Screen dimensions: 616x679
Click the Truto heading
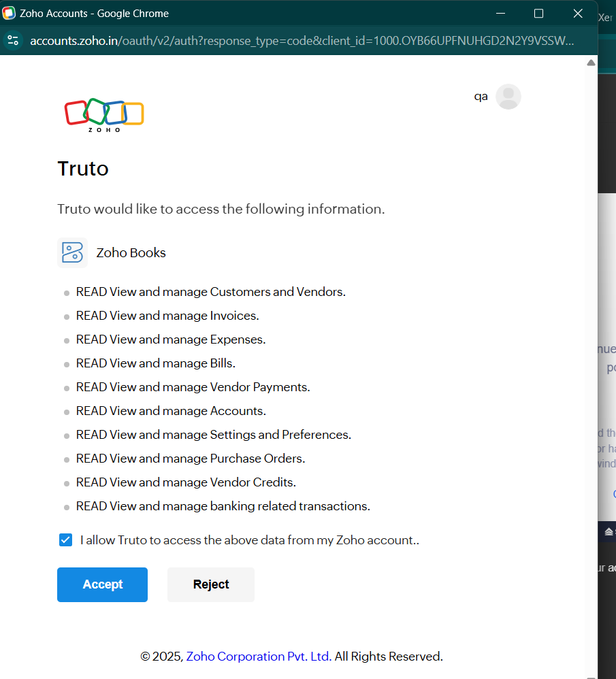[x=83, y=169]
